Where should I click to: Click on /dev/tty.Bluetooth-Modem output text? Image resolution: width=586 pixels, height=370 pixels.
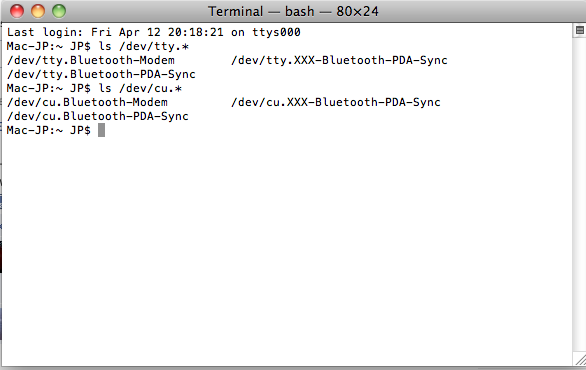(x=90, y=60)
